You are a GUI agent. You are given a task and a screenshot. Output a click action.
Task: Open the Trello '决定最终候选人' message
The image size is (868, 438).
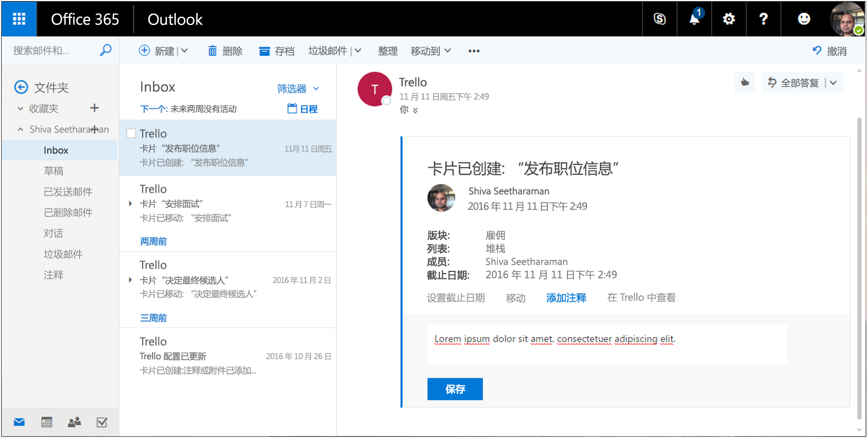click(x=228, y=279)
